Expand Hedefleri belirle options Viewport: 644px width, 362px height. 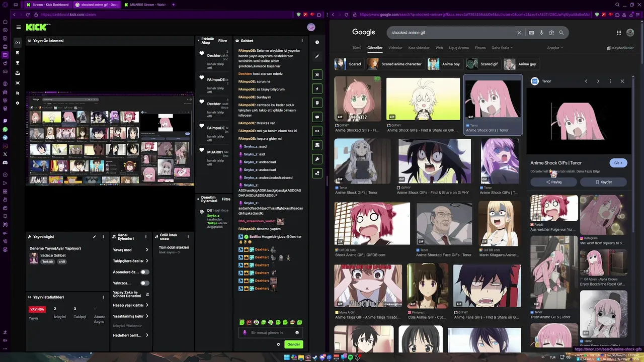(147, 335)
